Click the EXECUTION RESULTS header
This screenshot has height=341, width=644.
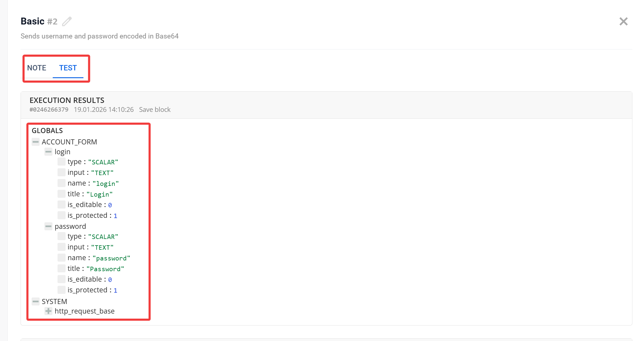tap(67, 100)
